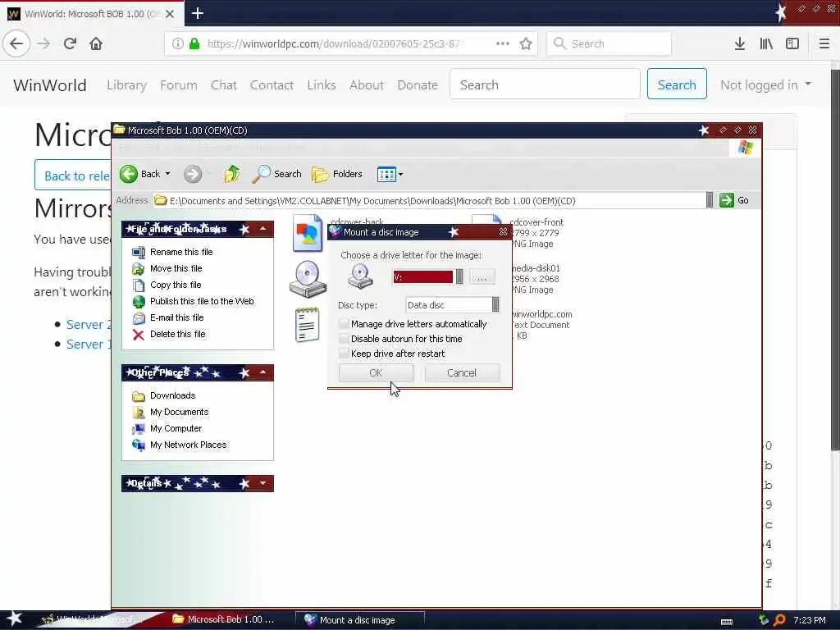Image resolution: width=840 pixels, height=630 pixels.
Task: Collapse the Other Places panel
Action: pos(263,372)
